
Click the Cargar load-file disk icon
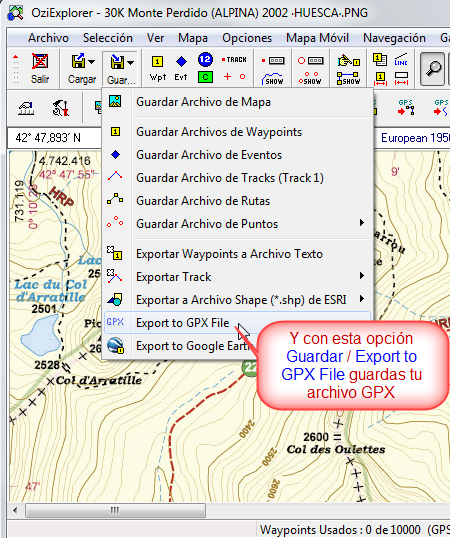click(79, 61)
